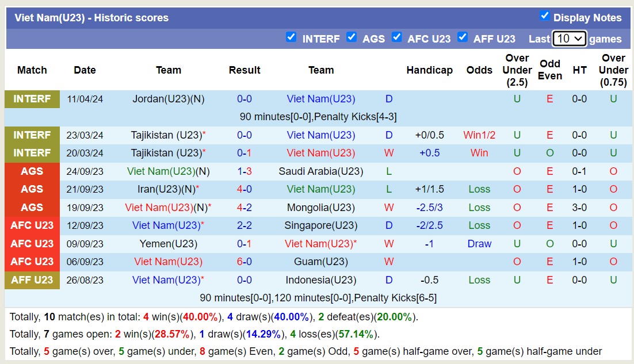This screenshot has height=364, width=634.
Task: Open the Last 10 games dropdown
Action: (x=569, y=39)
